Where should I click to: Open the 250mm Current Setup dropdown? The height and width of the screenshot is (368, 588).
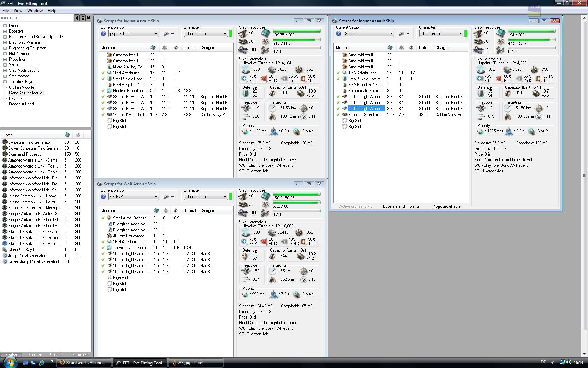tap(369, 34)
